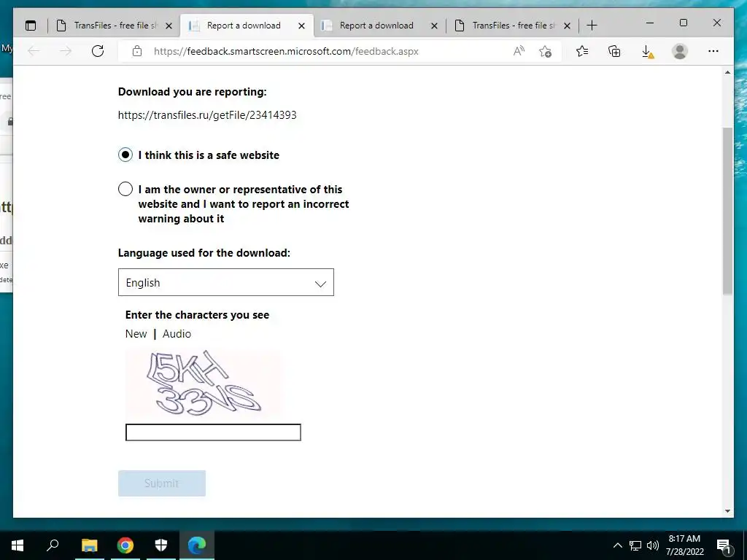This screenshot has width=747, height=560.
Task: Open the profile avatar icon
Action: tap(680, 51)
